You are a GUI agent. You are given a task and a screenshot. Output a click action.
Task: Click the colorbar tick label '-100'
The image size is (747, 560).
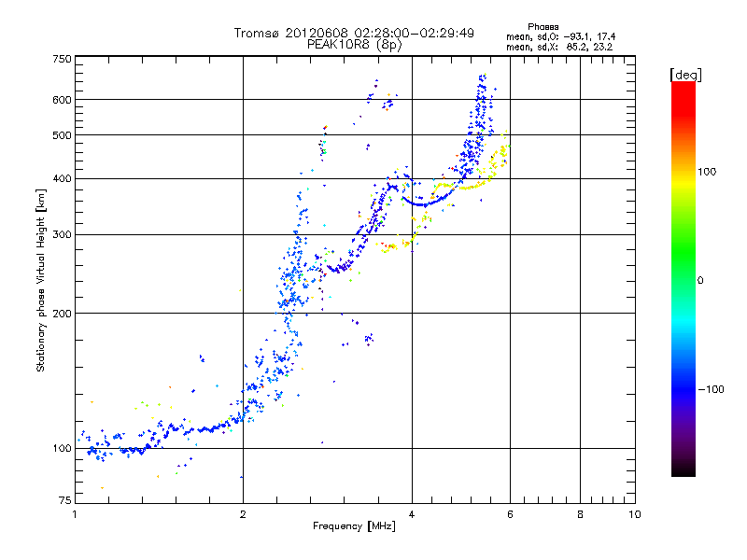[711, 389]
